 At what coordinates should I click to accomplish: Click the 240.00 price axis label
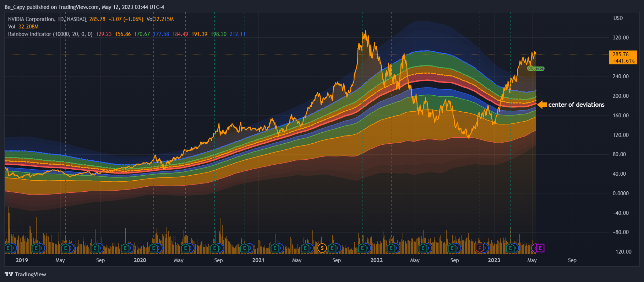[621, 76]
